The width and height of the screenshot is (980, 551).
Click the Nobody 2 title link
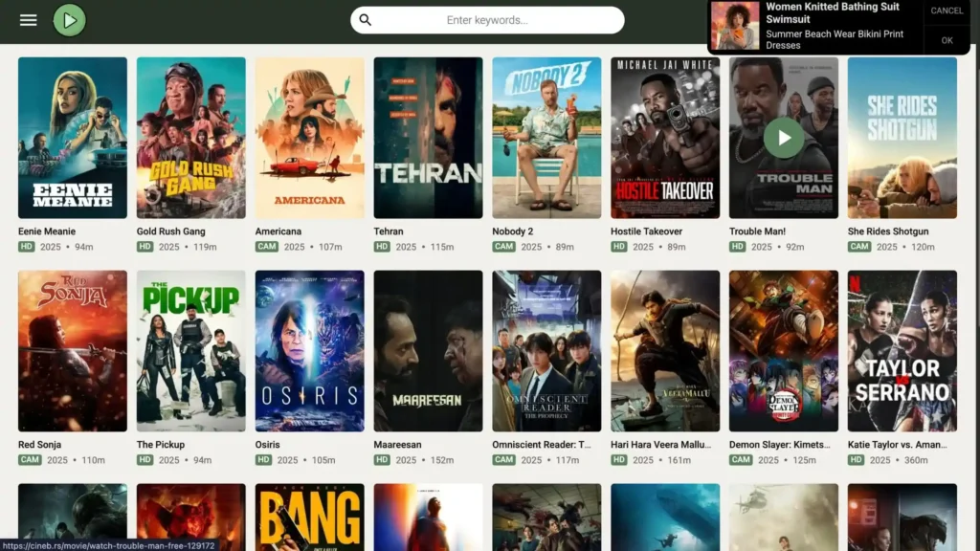point(513,231)
